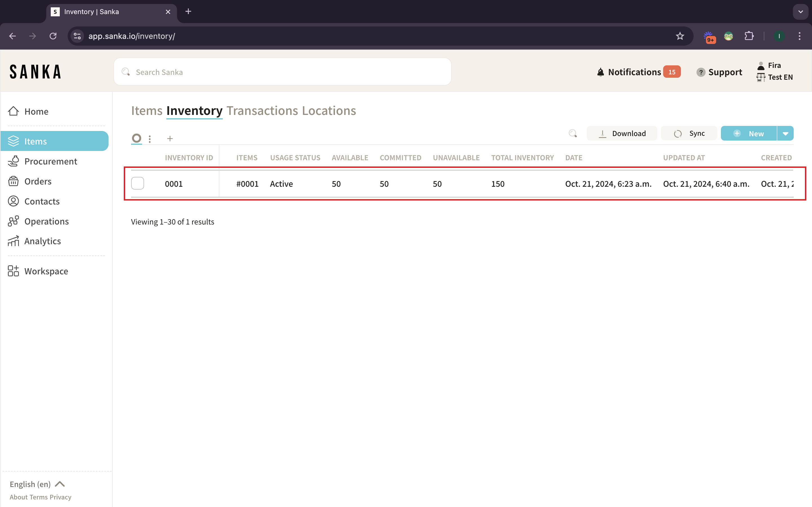Switch to the Locations tab

coord(328,111)
